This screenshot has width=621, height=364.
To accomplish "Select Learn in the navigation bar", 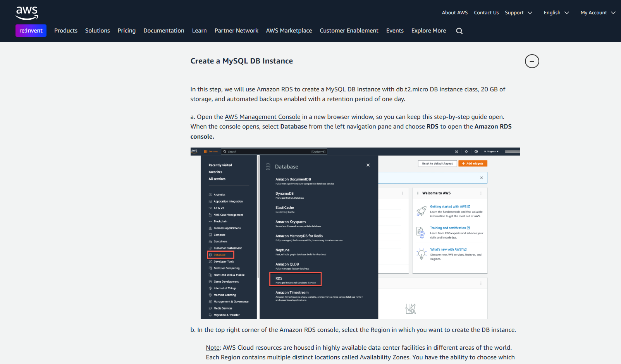I will (x=200, y=31).
